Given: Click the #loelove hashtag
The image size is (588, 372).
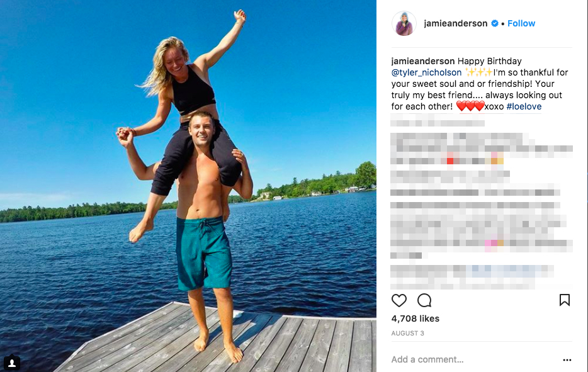Looking at the screenshot, I should (524, 106).
